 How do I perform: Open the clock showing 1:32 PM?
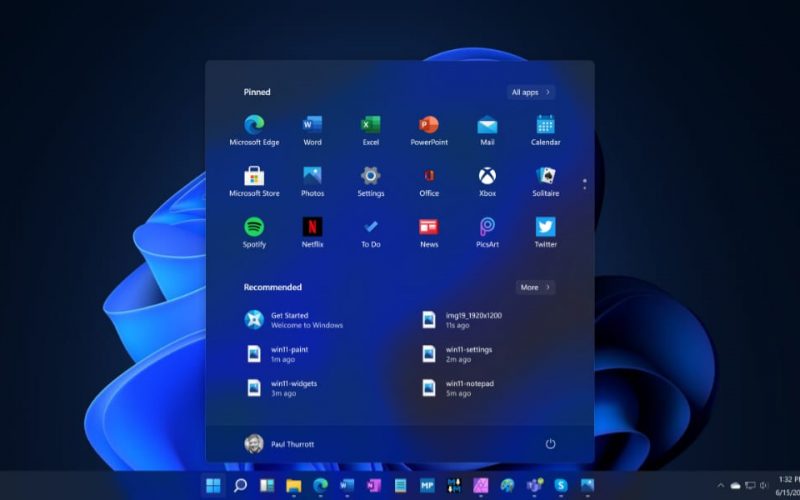click(788, 486)
